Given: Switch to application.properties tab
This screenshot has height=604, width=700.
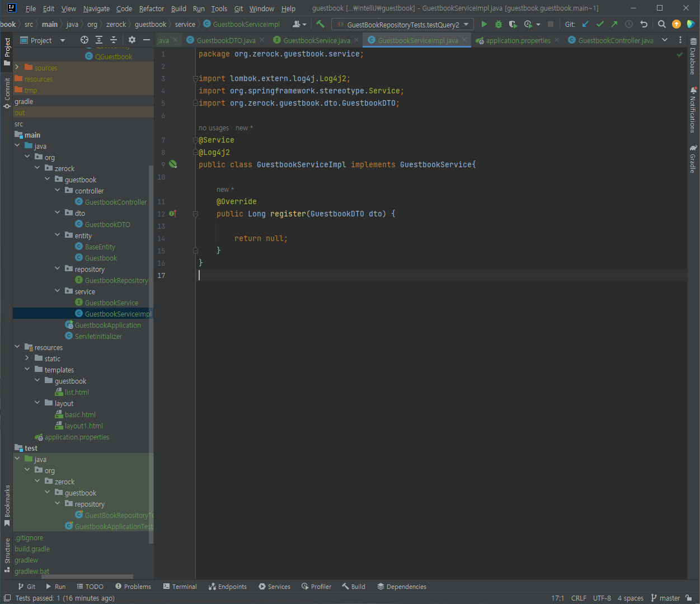Looking at the screenshot, I should (x=518, y=40).
